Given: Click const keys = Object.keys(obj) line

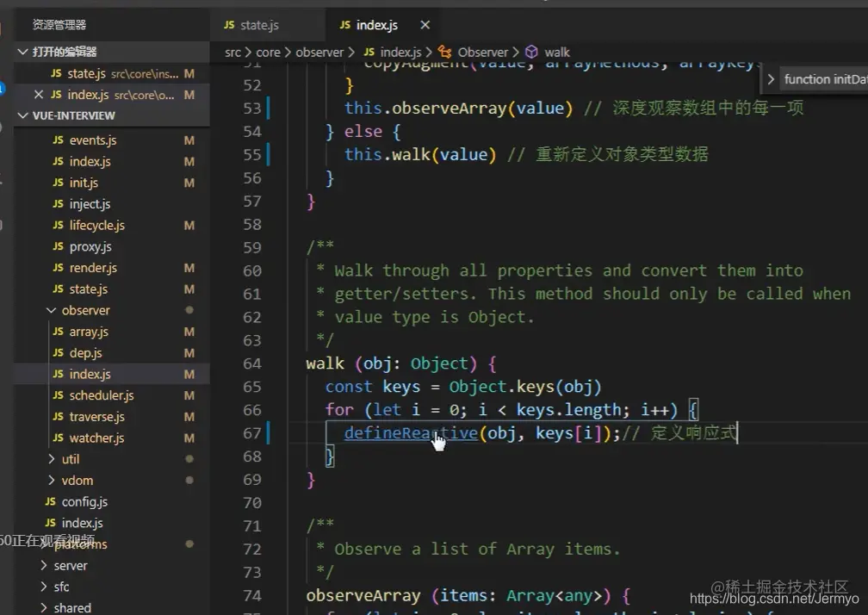Looking at the screenshot, I should click(x=463, y=387).
